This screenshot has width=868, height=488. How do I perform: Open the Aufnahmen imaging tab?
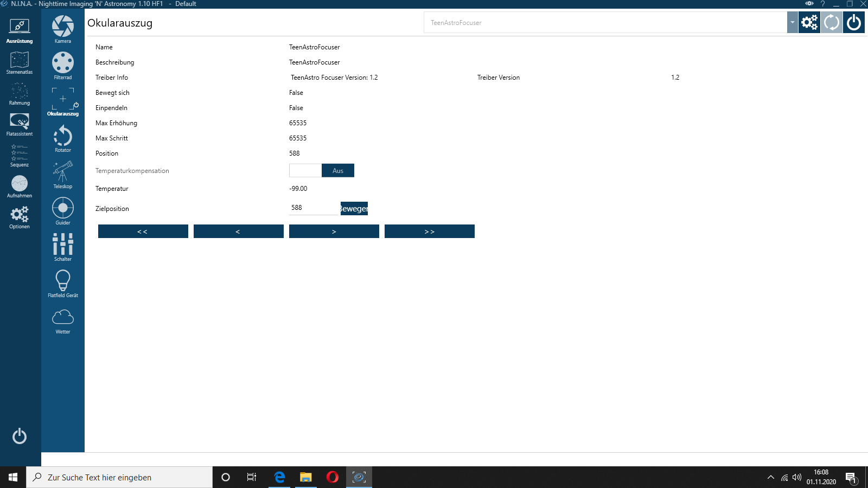click(x=20, y=186)
